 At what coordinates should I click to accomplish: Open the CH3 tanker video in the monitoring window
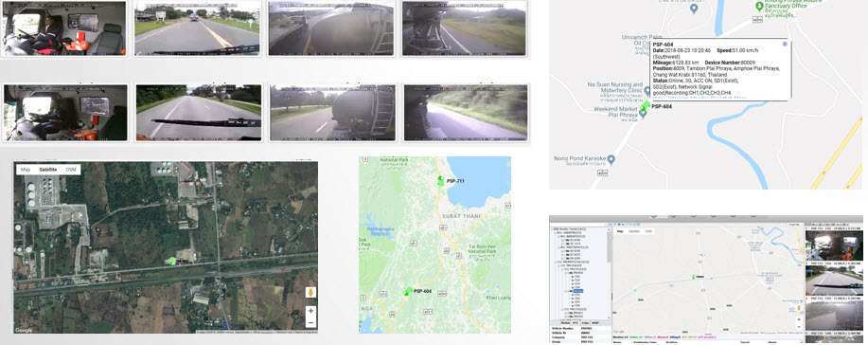834,315
